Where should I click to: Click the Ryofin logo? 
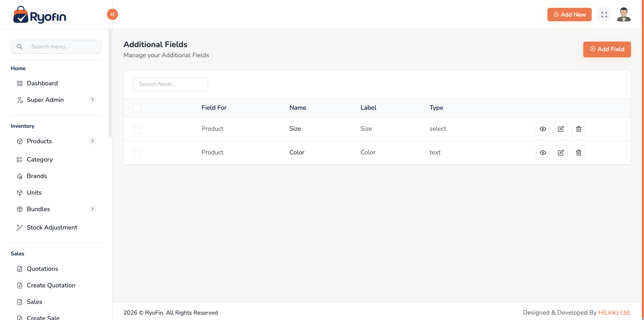(x=40, y=15)
